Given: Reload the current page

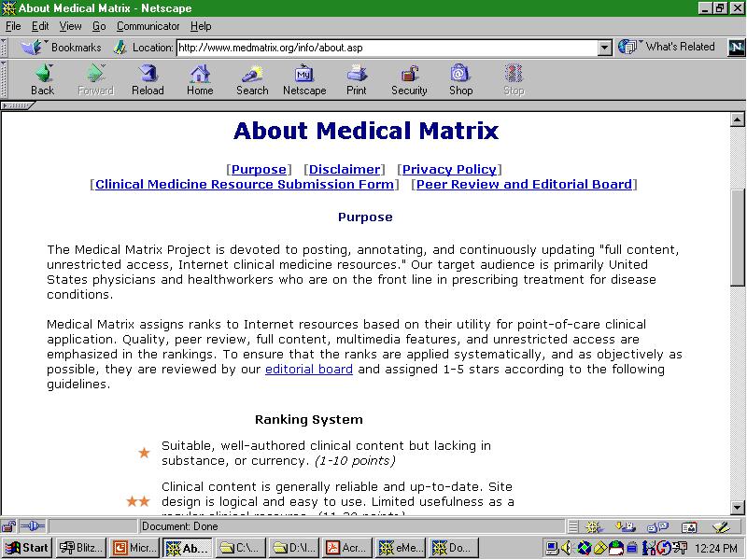Looking at the screenshot, I should tap(148, 80).
